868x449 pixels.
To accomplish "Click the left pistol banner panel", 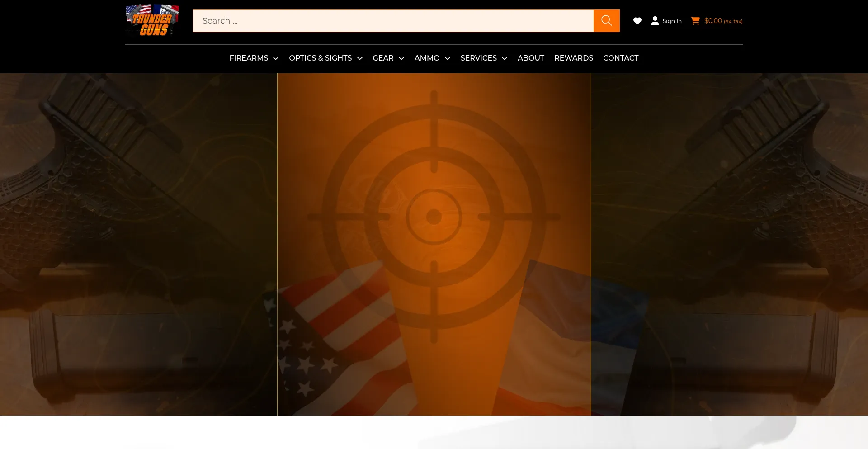I will click(x=138, y=244).
